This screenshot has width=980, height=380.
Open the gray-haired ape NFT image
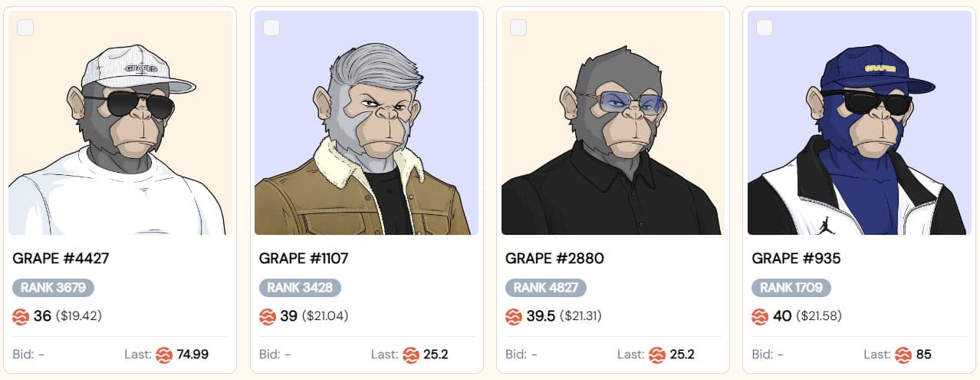pos(367,123)
